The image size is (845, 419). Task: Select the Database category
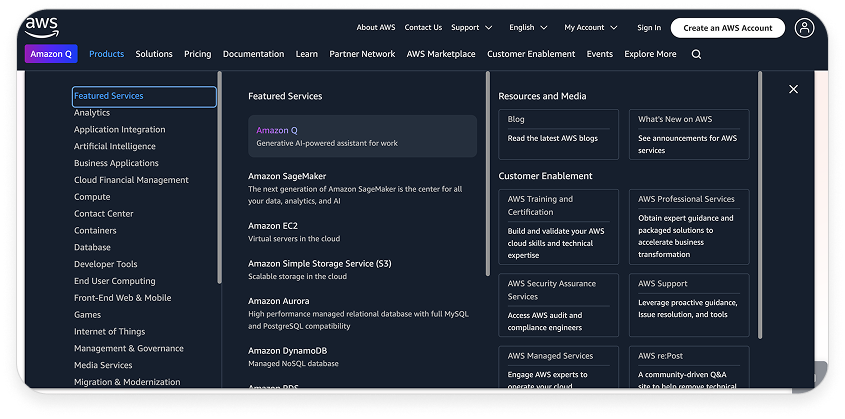pyautogui.click(x=92, y=247)
